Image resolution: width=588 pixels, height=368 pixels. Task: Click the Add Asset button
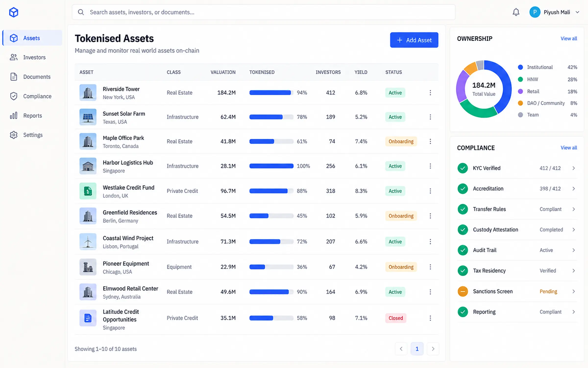click(x=414, y=40)
